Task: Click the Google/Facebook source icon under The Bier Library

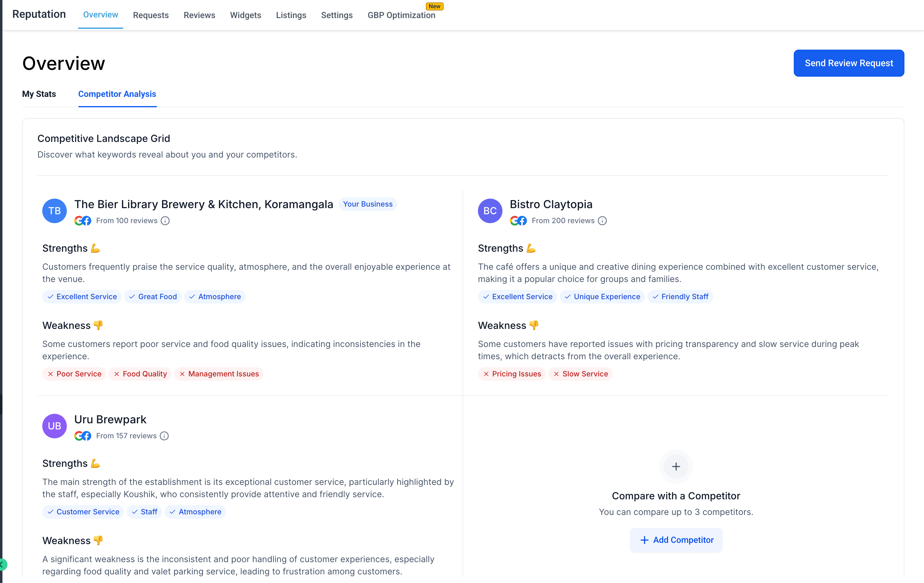Action: (x=82, y=221)
